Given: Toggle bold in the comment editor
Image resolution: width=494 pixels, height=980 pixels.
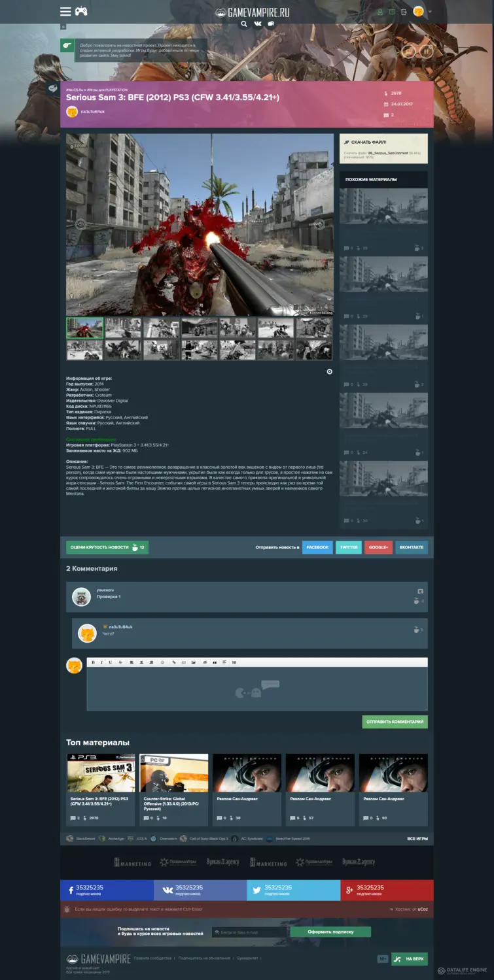Looking at the screenshot, I should (93, 662).
